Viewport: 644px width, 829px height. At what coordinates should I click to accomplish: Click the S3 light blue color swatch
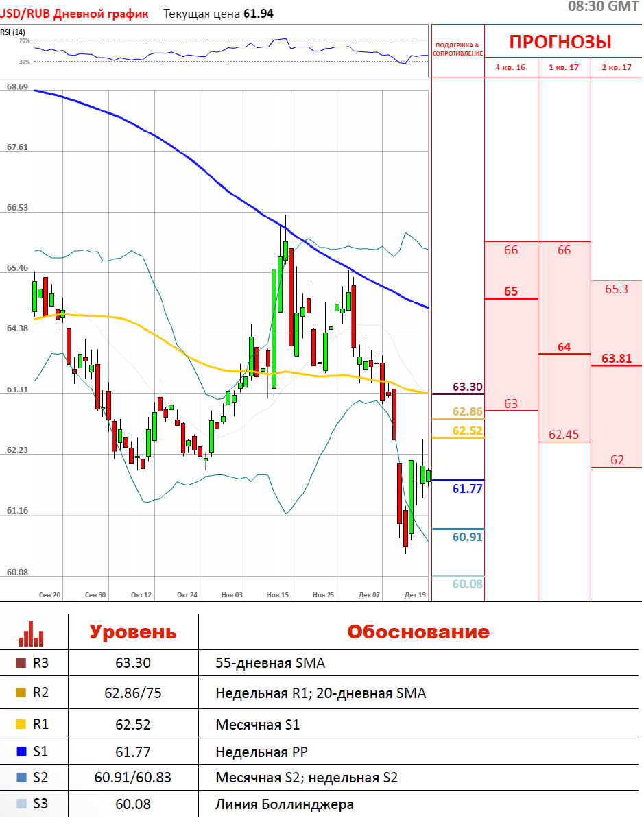tap(21, 804)
